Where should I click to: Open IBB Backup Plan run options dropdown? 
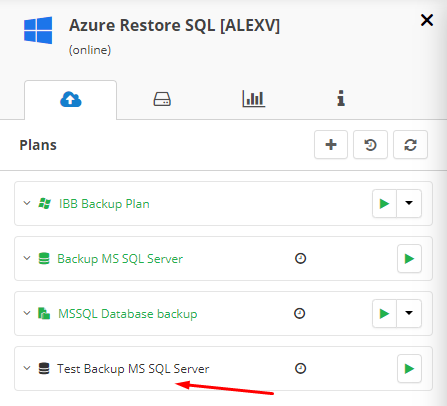[x=409, y=203]
